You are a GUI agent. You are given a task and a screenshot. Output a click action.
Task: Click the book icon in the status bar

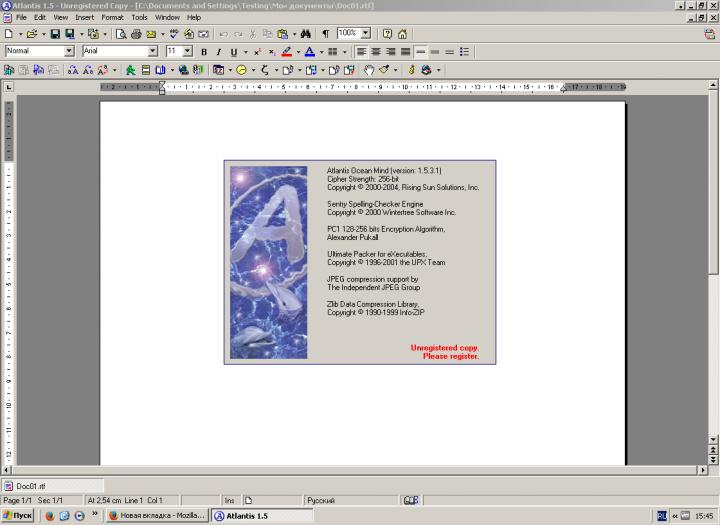pyautogui.click(x=411, y=500)
